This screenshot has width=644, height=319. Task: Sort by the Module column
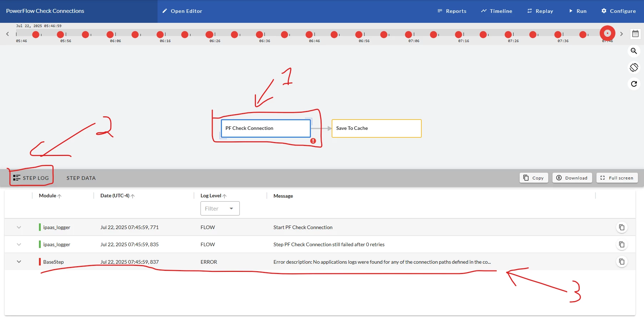click(50, 196)
